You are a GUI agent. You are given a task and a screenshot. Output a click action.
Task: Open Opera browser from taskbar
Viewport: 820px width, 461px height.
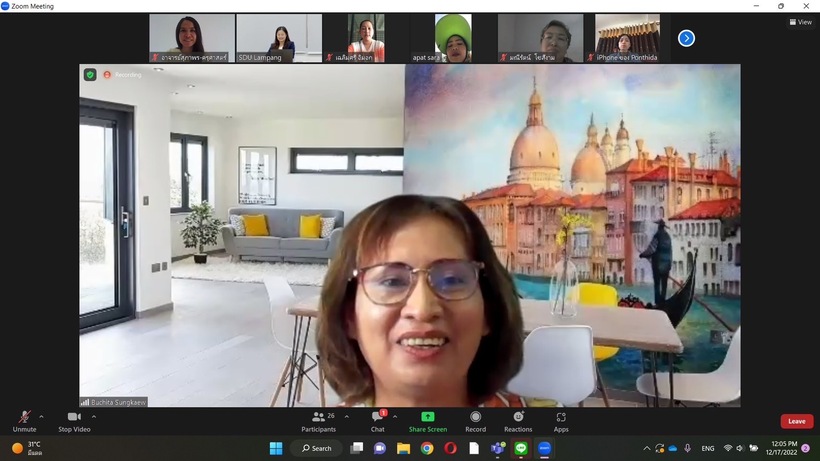tap(450, 448)
